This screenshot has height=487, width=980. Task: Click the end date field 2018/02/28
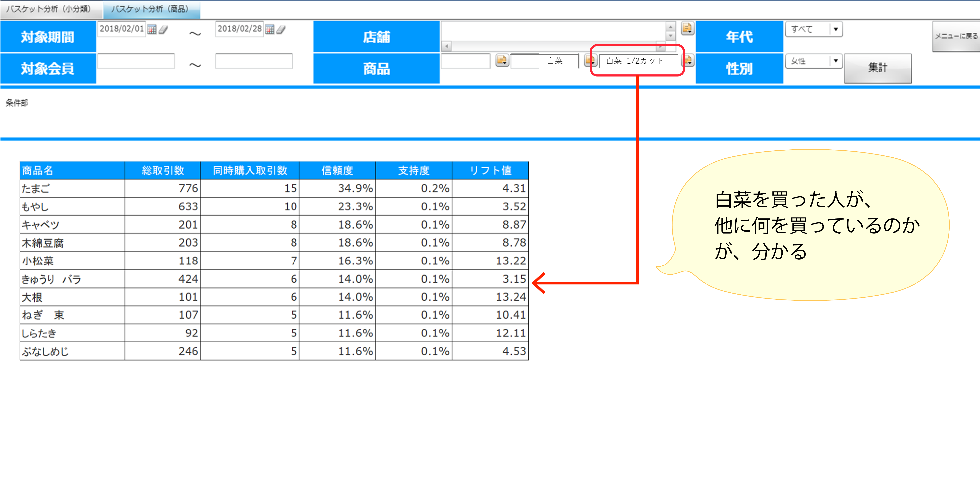pos(239,29)
